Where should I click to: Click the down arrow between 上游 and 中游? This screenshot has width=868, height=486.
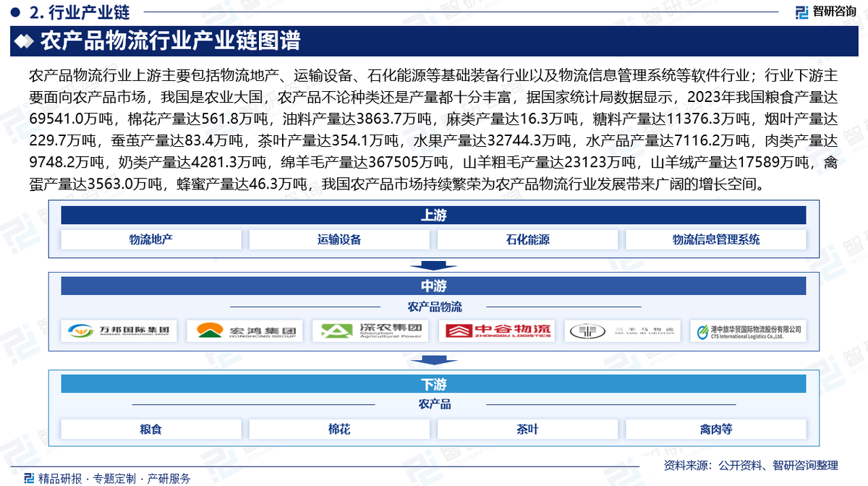[x=433, y=265]
